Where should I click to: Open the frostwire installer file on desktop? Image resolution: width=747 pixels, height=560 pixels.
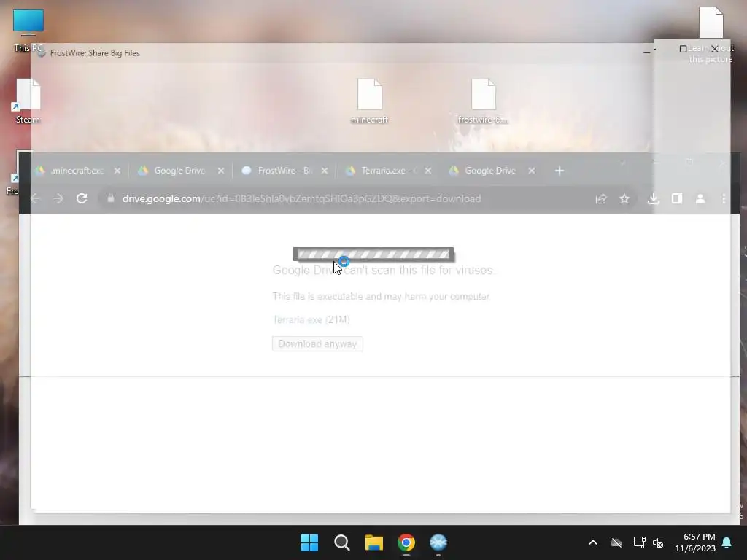pyautogui.click(x=483, y=101)
